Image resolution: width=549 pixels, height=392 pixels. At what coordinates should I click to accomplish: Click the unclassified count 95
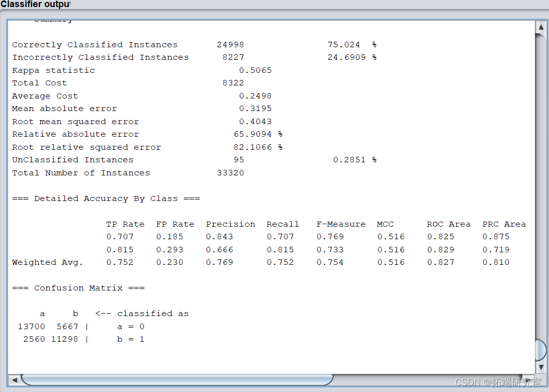239,160
